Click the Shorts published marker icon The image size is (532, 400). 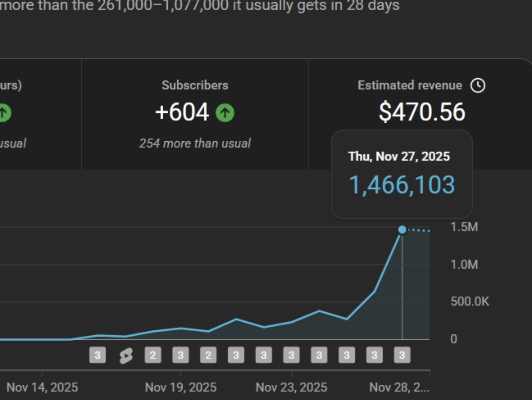coord(126,356)
